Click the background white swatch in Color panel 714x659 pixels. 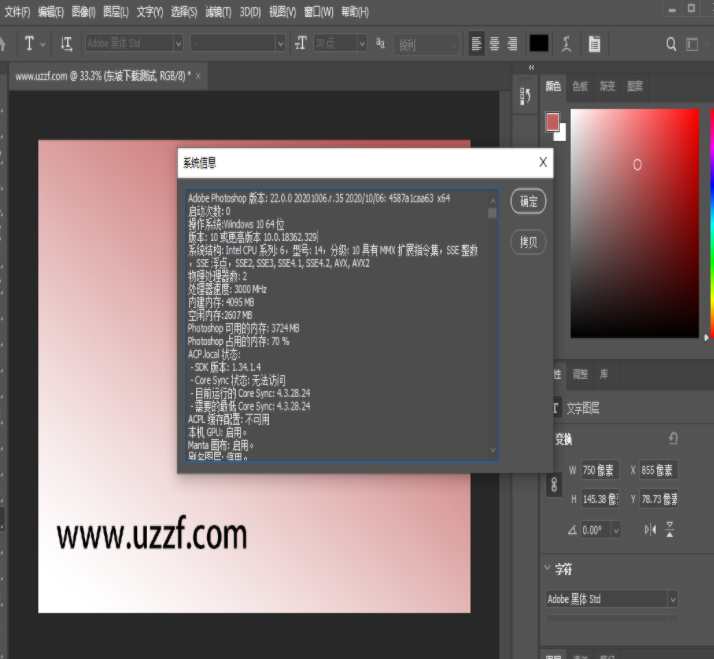[x=561, y=134]
